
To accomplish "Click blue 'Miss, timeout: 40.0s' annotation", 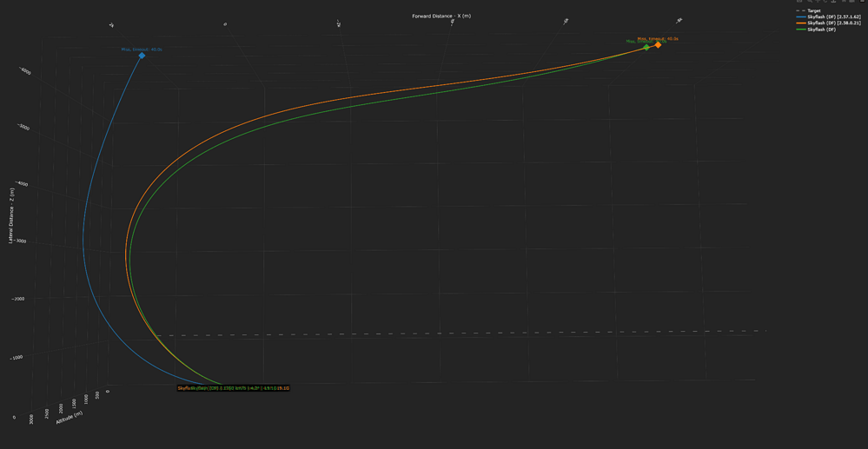I will click(142, 50).
